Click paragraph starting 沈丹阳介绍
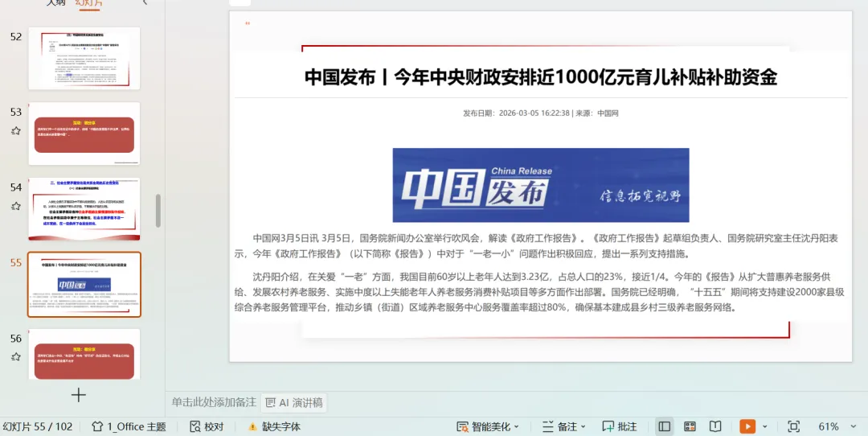Viewport: 868px width, 436px height. pos(540,292)
